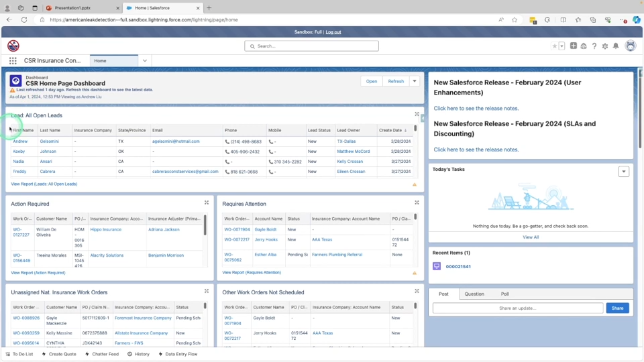Open the user profile avatar
644x362 pixels.
[630, 46]
